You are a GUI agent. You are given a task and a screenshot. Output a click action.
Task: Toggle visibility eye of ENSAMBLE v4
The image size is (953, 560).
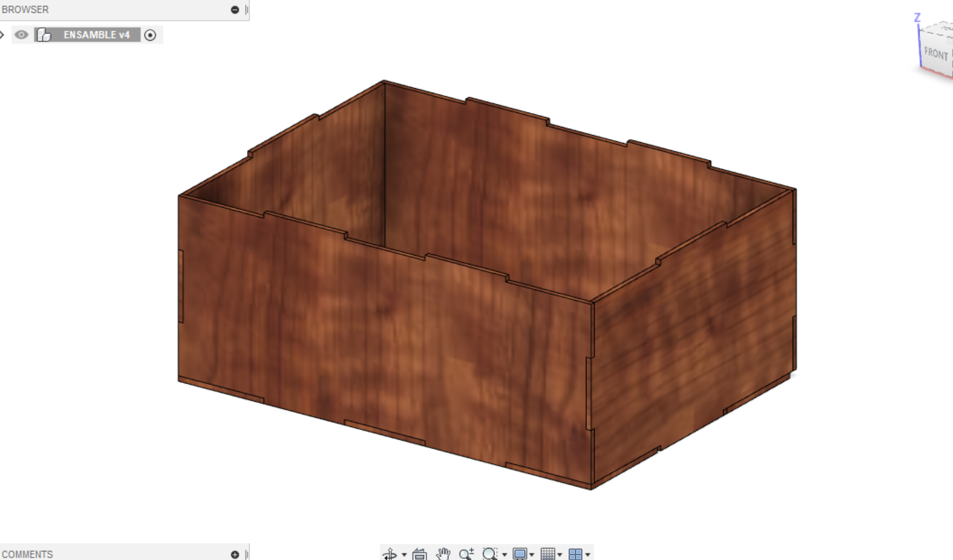[21, 35]
